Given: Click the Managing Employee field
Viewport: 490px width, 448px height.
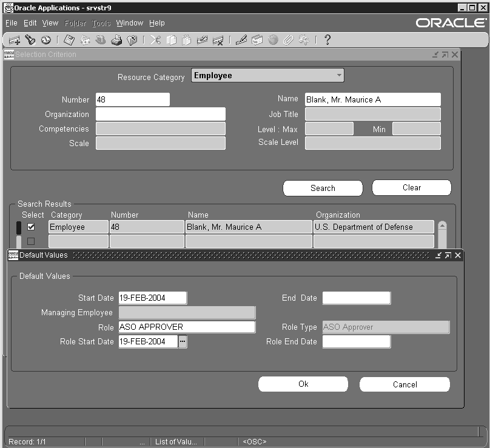Looking at the screenshot, I should pos(187,312).
